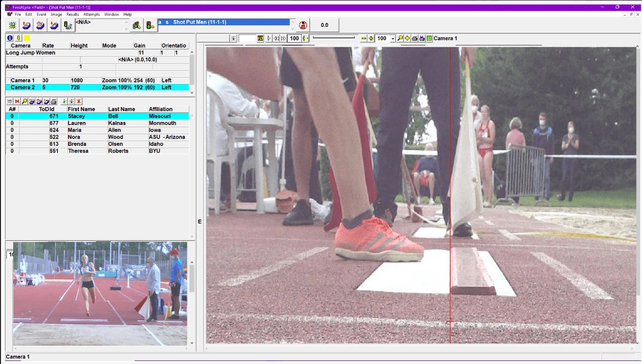Click the red no-entry icon beside 0.0

(303, 25)
